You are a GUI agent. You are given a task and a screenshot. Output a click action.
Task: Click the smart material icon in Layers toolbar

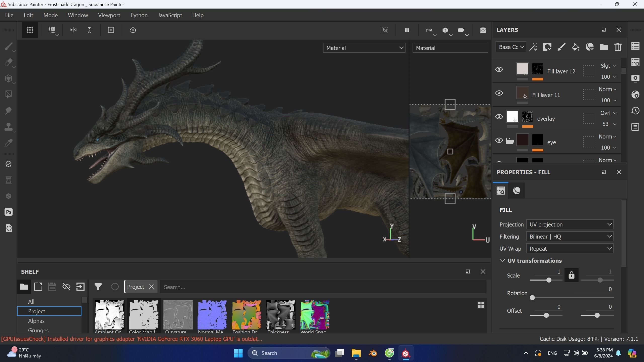590,47
